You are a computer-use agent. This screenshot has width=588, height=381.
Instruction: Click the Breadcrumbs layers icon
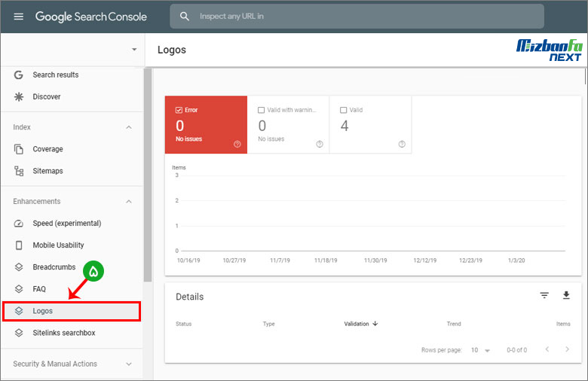(18, 267)
